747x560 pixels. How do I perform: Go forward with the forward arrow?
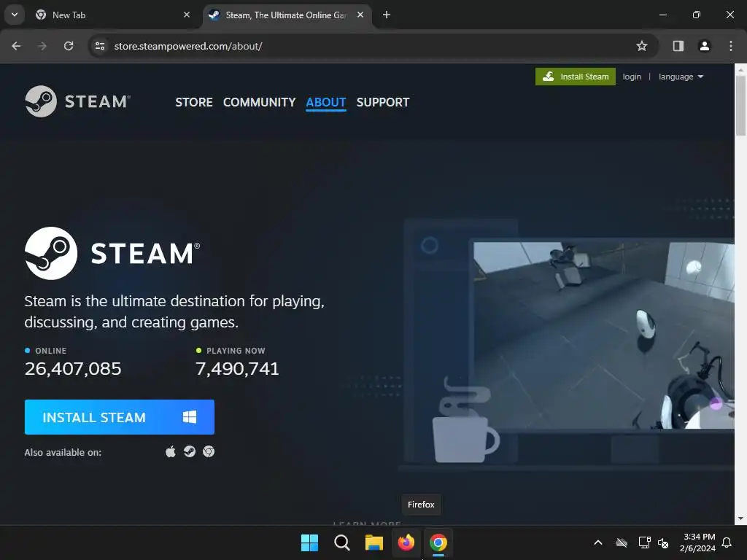click(42, 46)
